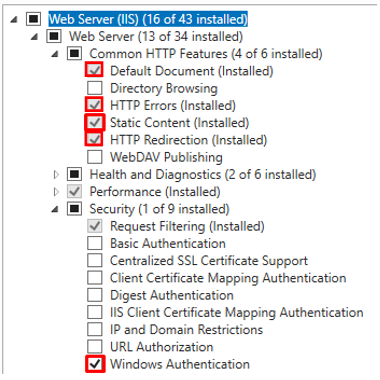This screenshot has height=380, width=380.
Task: Select 'Digest Authentication' text
Action: tap(172, 295)
